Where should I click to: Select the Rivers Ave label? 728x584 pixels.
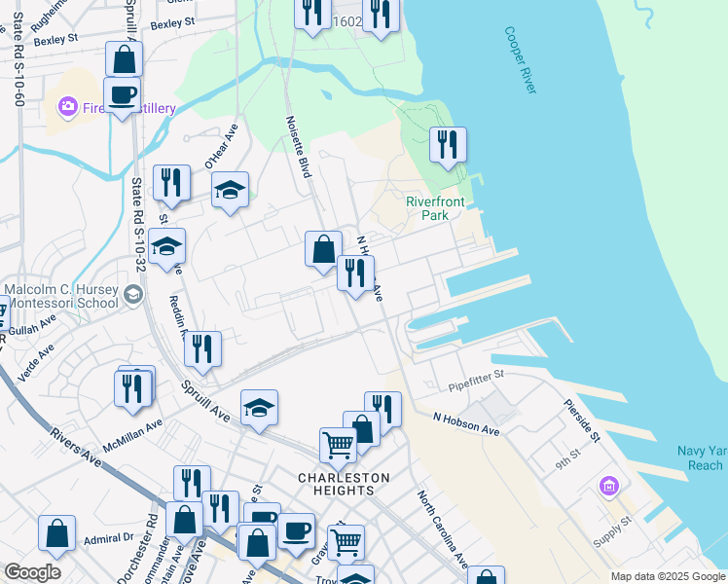pos(76,448)
